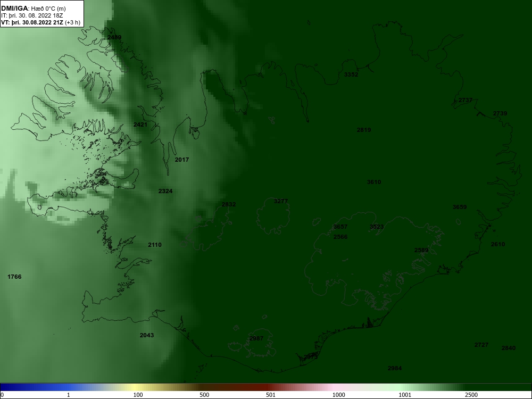The image size is (532, 399).
Task: Click the 3657 value on the large glacier
Action: point(340,227)
